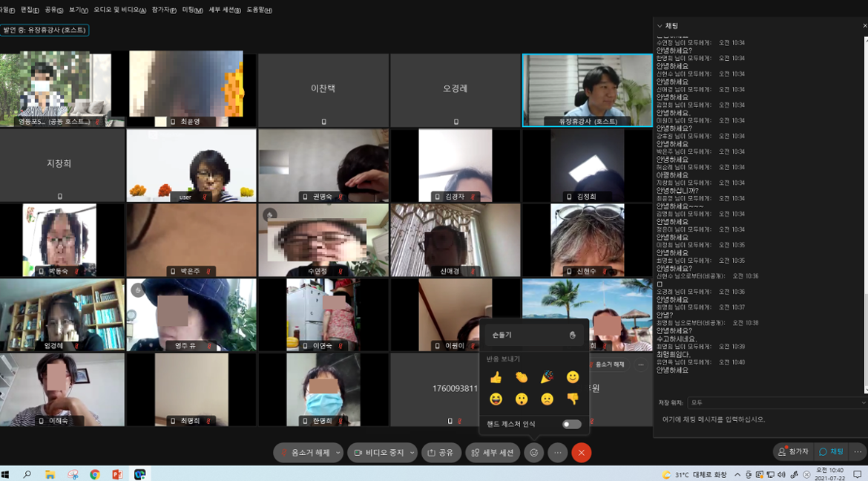Send the party popper reaction
Screen dimensions: 868x481
(547, 378)
